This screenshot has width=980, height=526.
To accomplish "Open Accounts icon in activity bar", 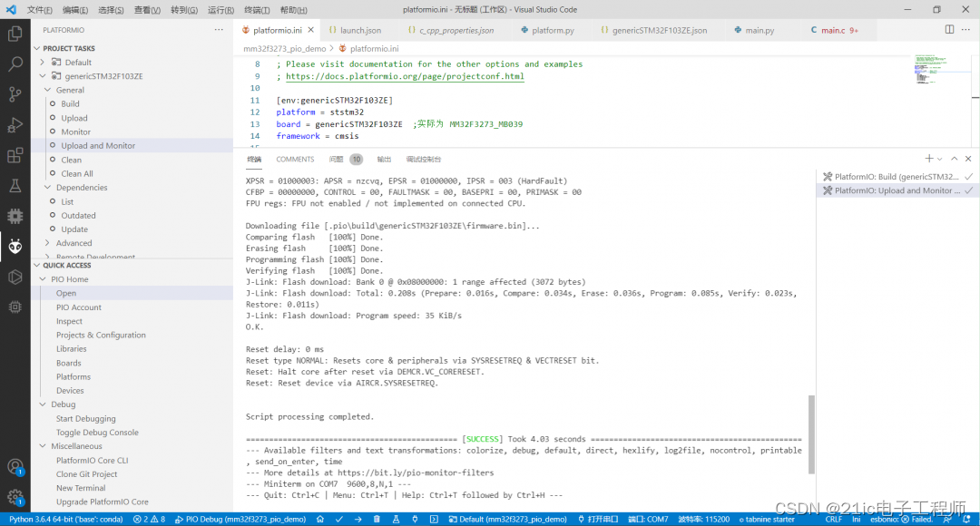I will [15, 467].
